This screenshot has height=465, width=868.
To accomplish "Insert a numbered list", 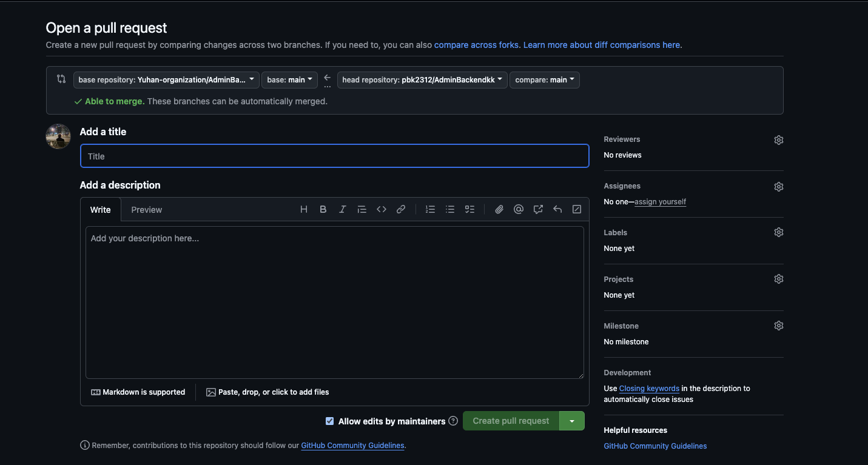I will tap(431, 209).
